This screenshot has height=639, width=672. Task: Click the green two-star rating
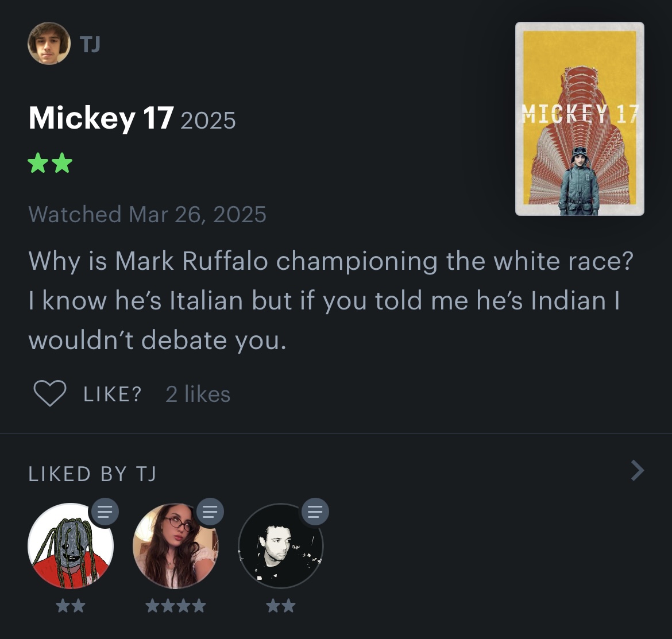(50, 162)
